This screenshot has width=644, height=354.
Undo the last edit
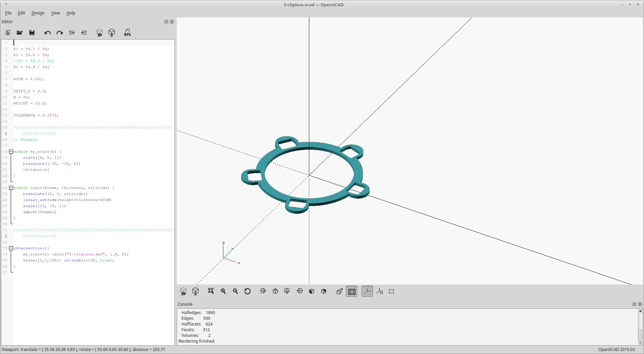point(48,33)
